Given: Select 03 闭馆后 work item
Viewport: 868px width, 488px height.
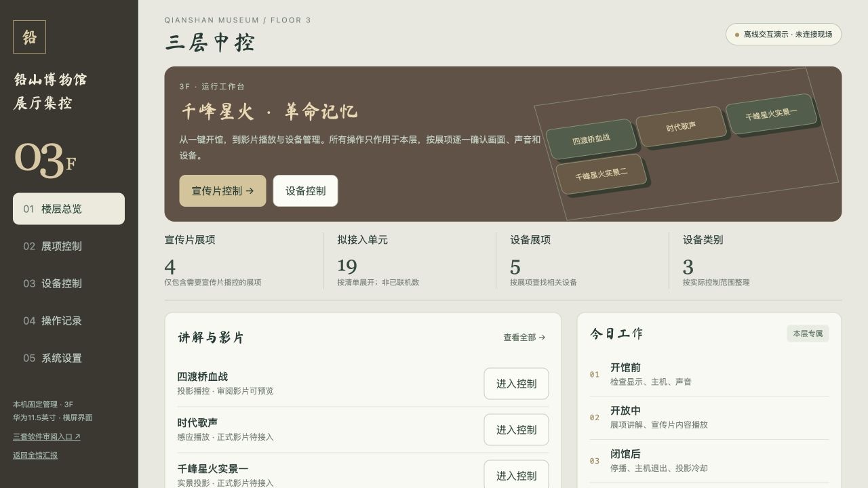Looking at the screenshot, I should click(x=709, y=461).
